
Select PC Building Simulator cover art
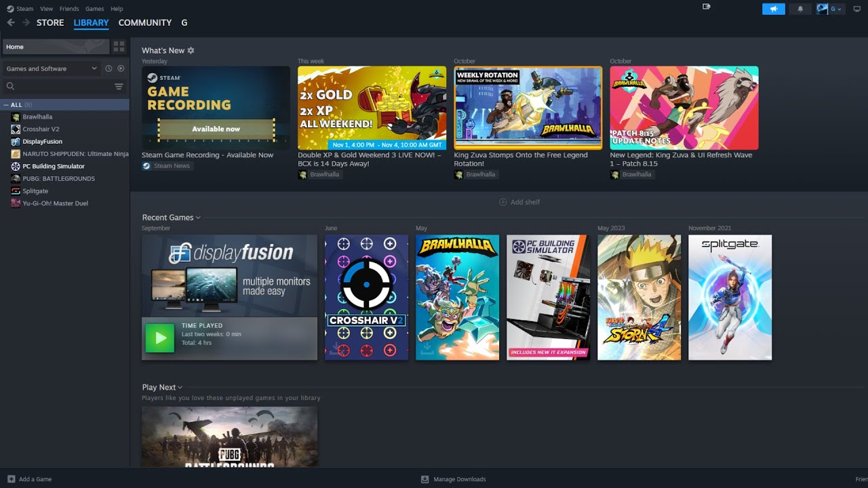[548, 298]
